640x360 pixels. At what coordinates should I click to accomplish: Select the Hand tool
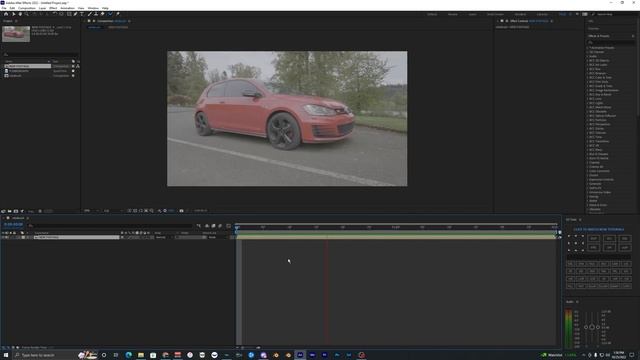point(20,14)
